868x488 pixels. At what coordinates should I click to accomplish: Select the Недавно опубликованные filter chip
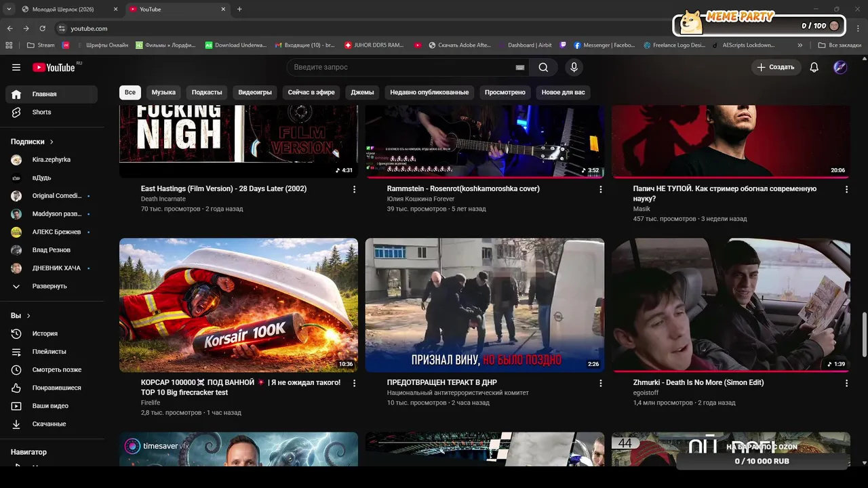pyautogui.click(x=429, y=92)
